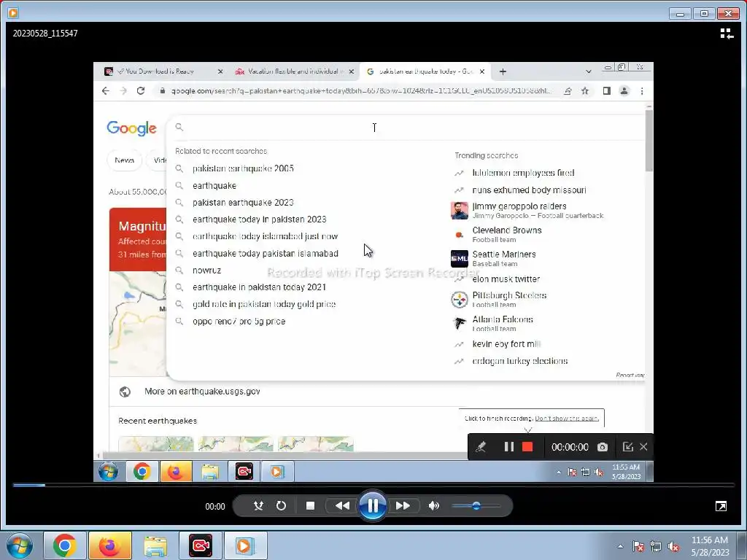Choose suggestion "pakistan earthquake 2023"
Screen dimensions: 747x560
point(243,203)
